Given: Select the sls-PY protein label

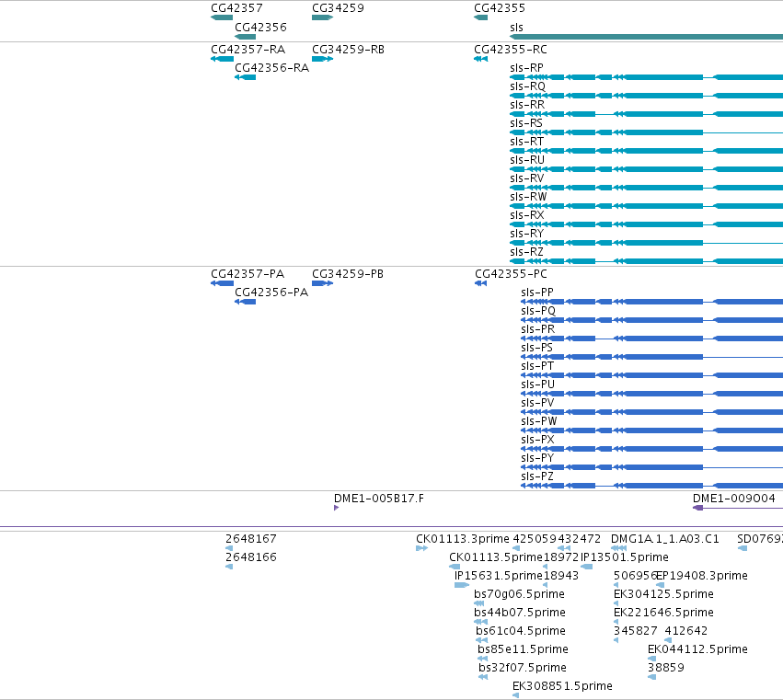Looking at the screenshot, I should [537, 458].
